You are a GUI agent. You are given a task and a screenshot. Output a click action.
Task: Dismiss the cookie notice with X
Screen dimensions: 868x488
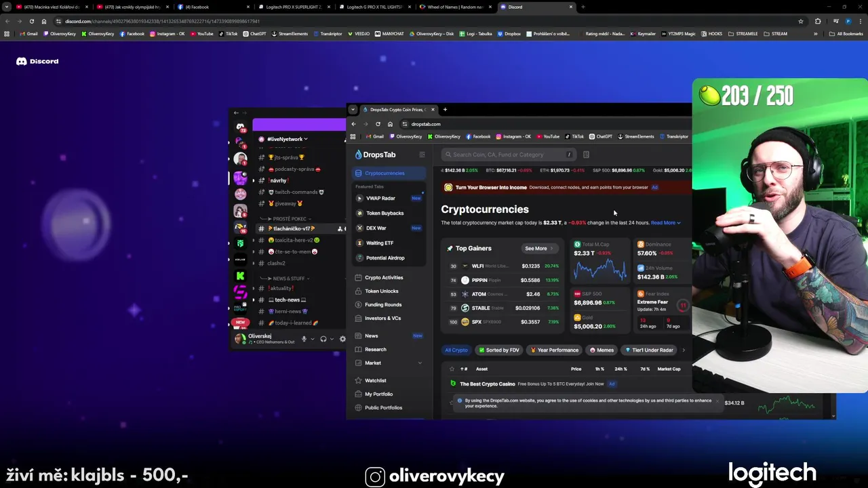pyautogui.click(x=717, y=401)
